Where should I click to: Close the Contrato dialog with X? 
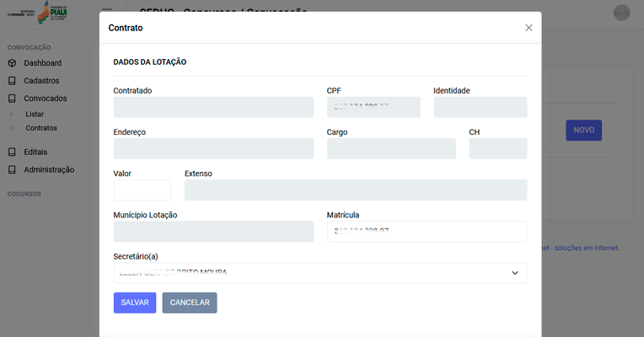coord(529,28)
